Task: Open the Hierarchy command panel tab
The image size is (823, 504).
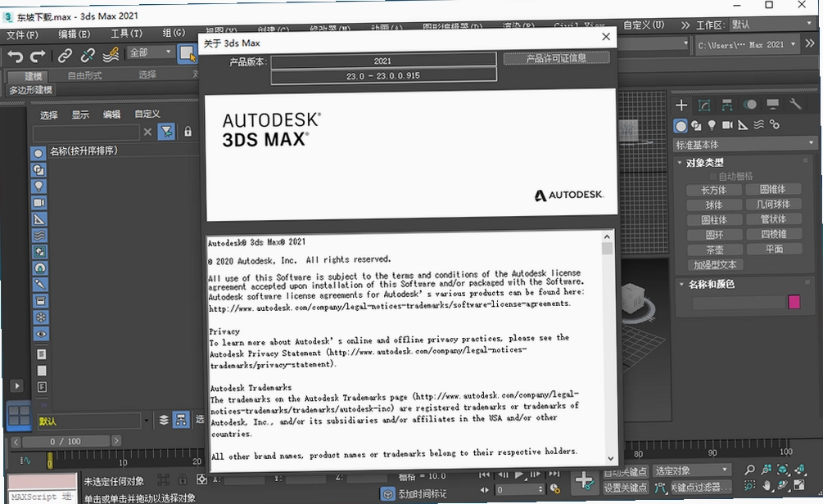Action: [x=727, y=105]
